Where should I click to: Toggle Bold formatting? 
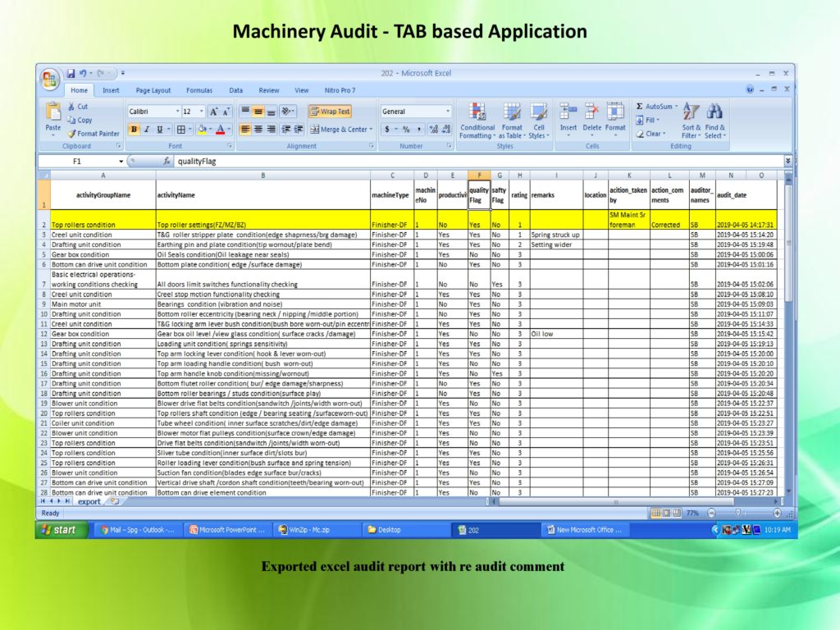[134, 129]
